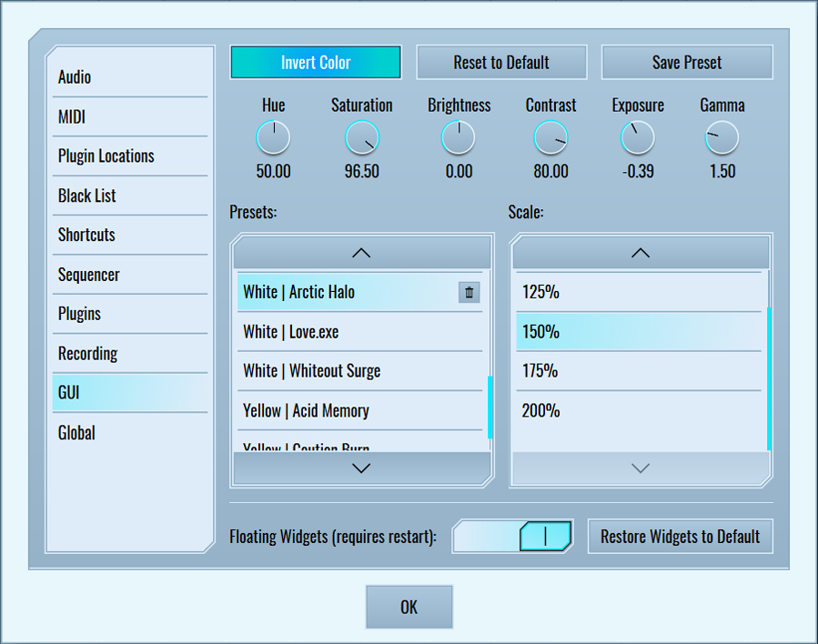Click the Contrast knob
This screenshot has height=644, width=818.
(x=550, y=137)
